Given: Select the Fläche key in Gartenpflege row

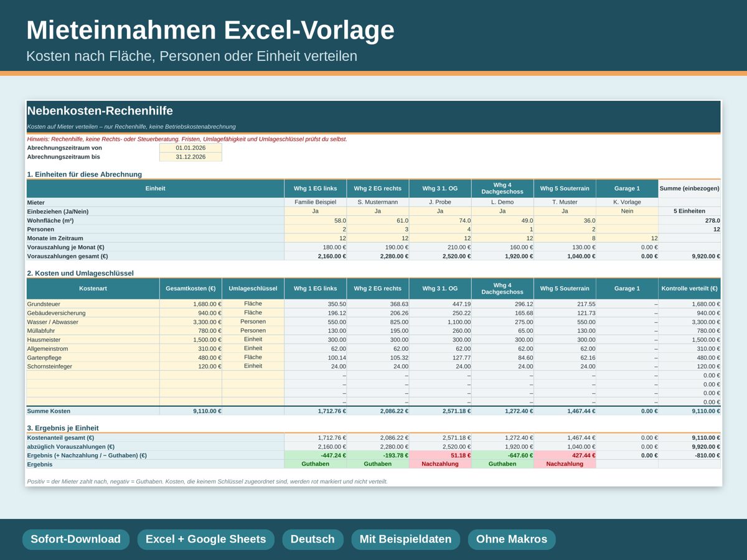Looking at the screenshot, I should click(x=253, y=357).
